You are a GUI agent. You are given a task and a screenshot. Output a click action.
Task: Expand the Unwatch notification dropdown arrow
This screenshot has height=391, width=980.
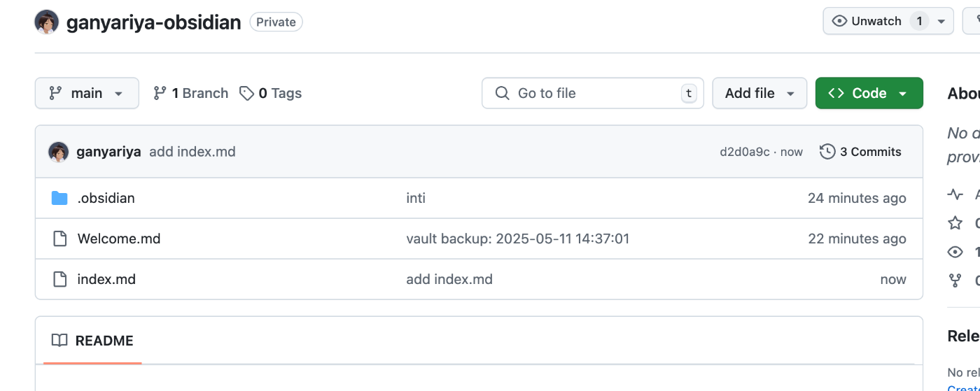coord(941,21)
